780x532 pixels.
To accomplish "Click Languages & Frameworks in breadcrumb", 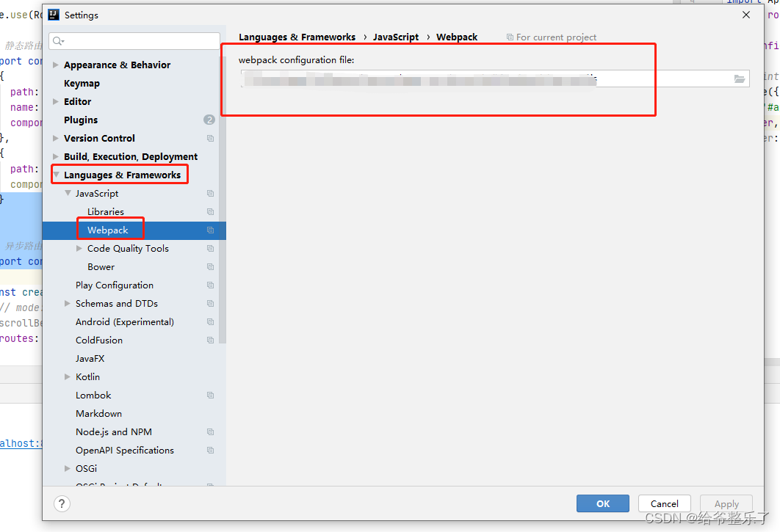I will pos(297,37).
